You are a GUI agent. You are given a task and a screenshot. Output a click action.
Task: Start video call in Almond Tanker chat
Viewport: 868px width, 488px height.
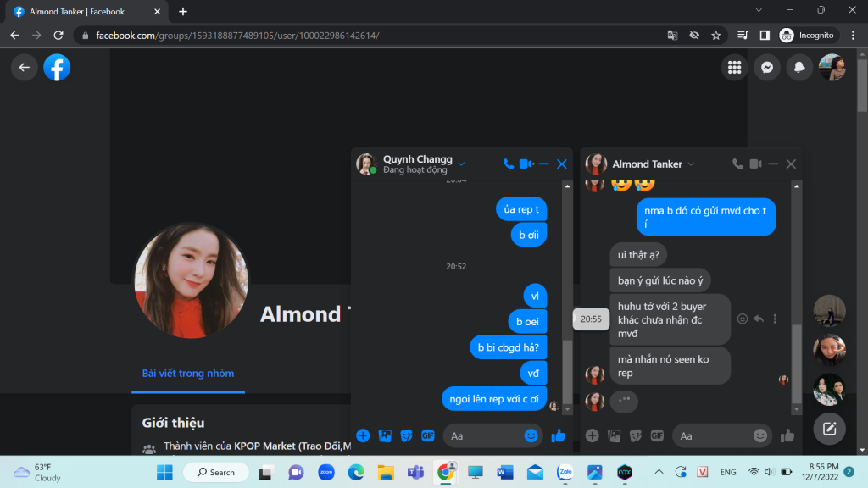pyautogui.click(x=755, y=164)
